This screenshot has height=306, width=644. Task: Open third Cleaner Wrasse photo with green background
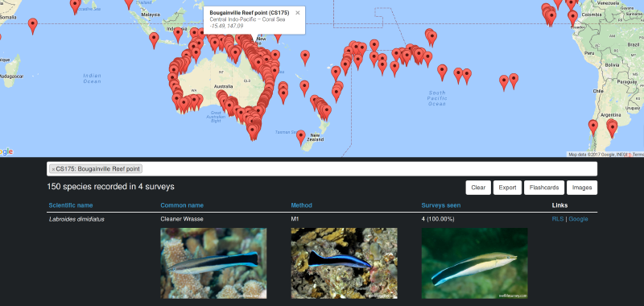coord(474,263)
